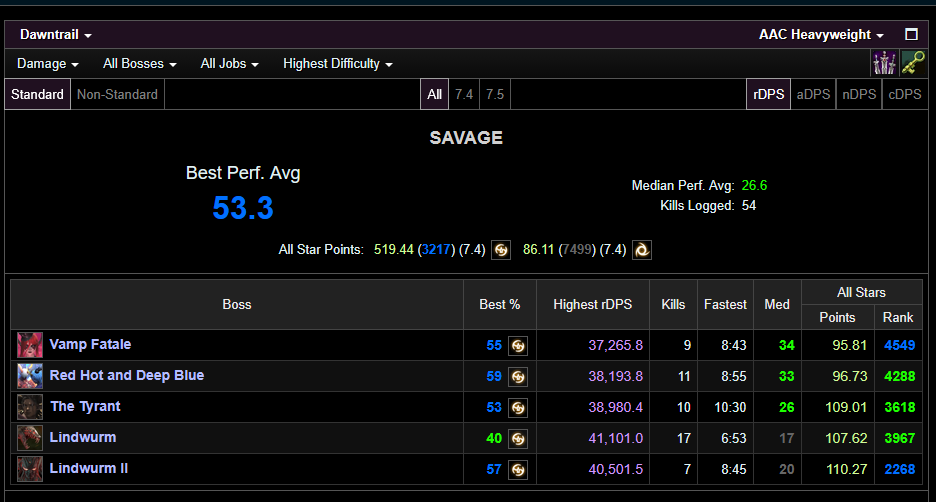Screen dimensions: 936x502
Task: Switch to the aDPS metric tab
Action: pos(814,94)
